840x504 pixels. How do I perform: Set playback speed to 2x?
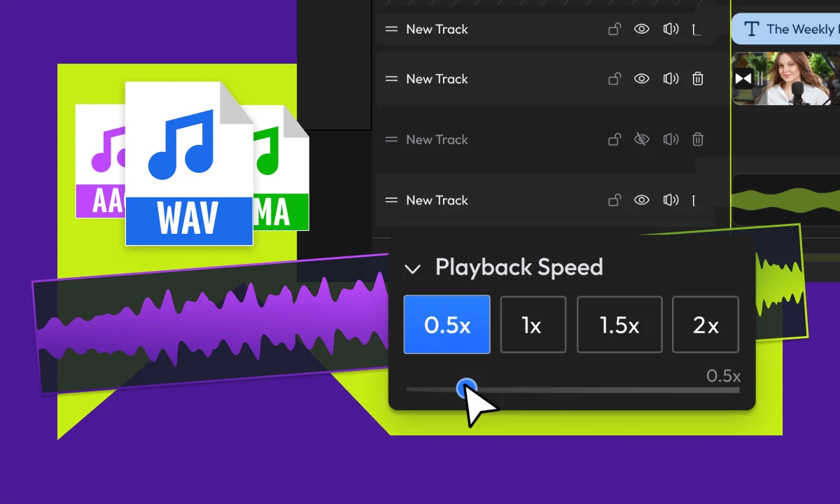(705, 325)
